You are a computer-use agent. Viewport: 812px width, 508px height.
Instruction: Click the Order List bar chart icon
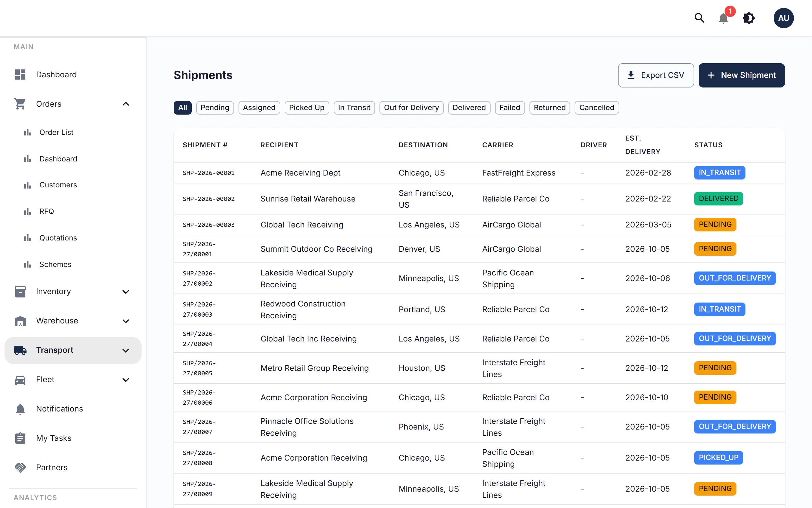pyautogui.click(x=28, y=132)
